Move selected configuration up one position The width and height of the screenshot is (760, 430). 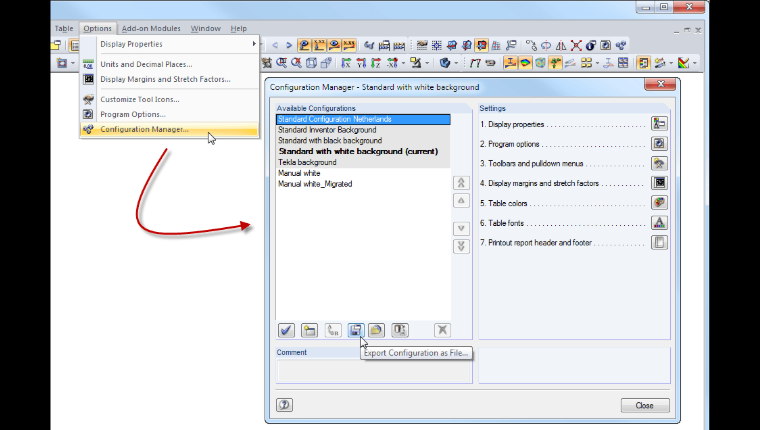pyautogui.click(x=461, y=201)
